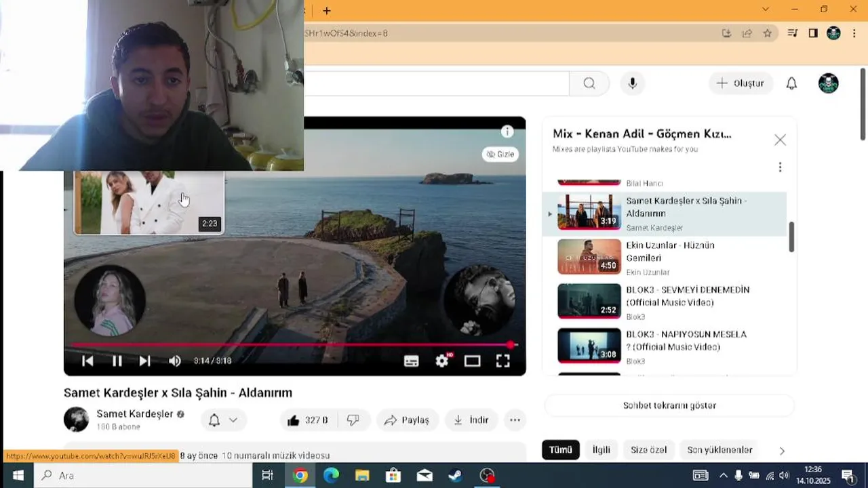This screenshot has height=488, width=868.
Task: Select the Son yüklenenler filter chip
Action: 719,450
